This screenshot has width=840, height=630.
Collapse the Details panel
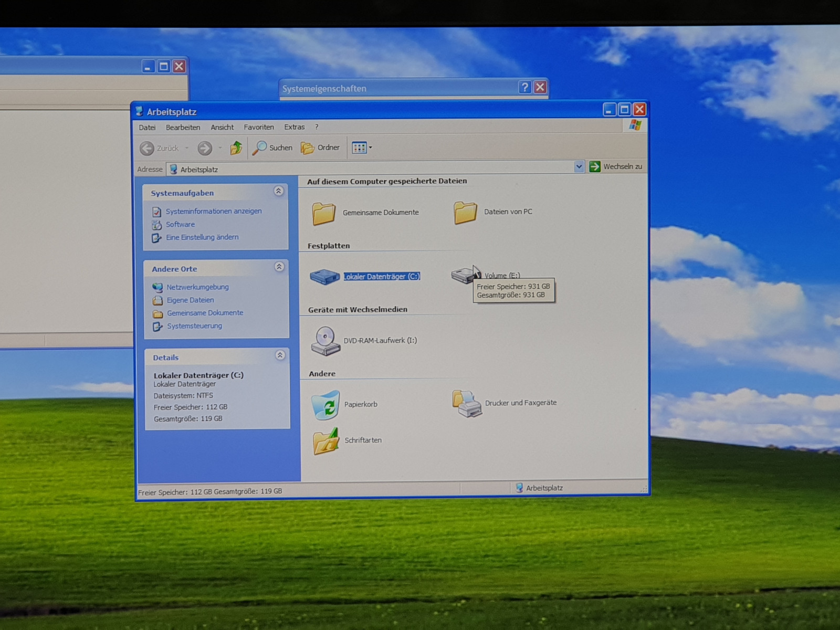280,355
